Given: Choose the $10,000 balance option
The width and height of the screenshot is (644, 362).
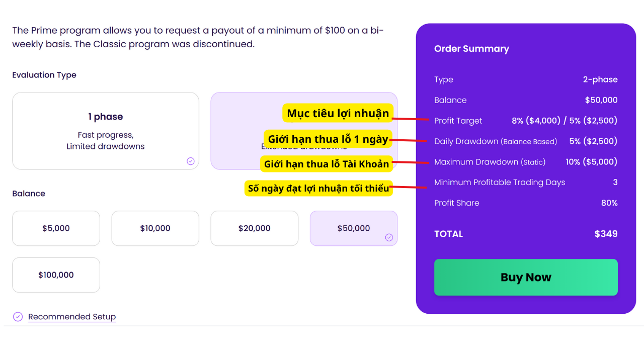Looking at the screenshot, I should 155,228.
